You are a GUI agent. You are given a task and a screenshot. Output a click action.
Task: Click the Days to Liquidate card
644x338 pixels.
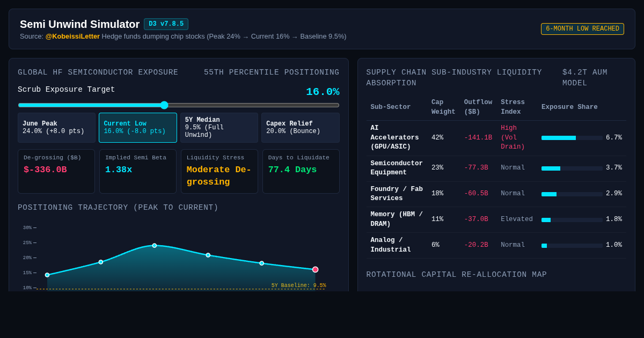click(301, 171)
